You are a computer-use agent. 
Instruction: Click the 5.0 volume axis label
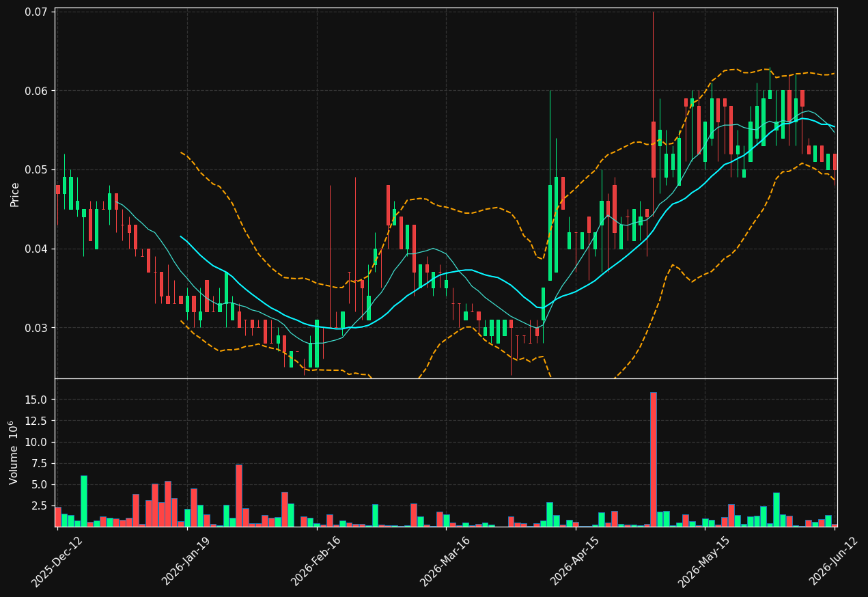coord(39,484)
